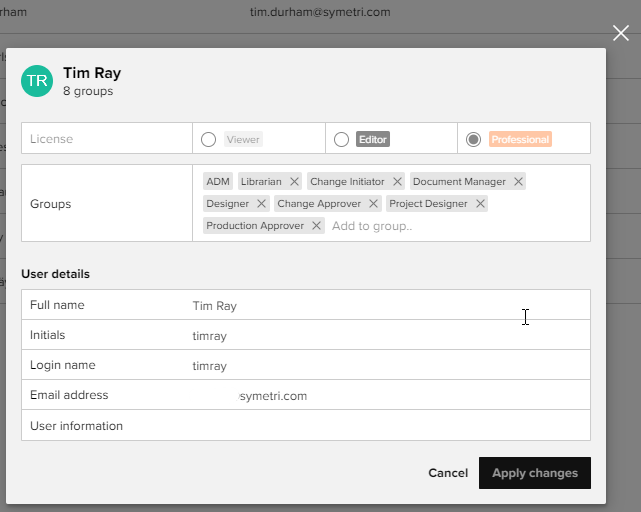
Task: Click the Designer group label
Action: tap(227, 204)
